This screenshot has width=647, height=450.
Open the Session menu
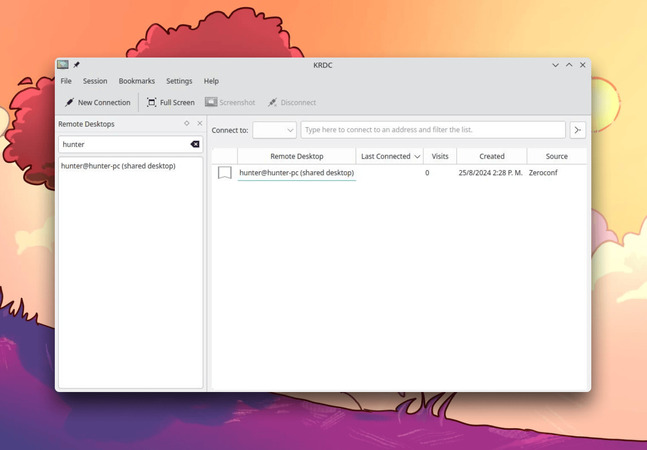click(x=95, y=81)
